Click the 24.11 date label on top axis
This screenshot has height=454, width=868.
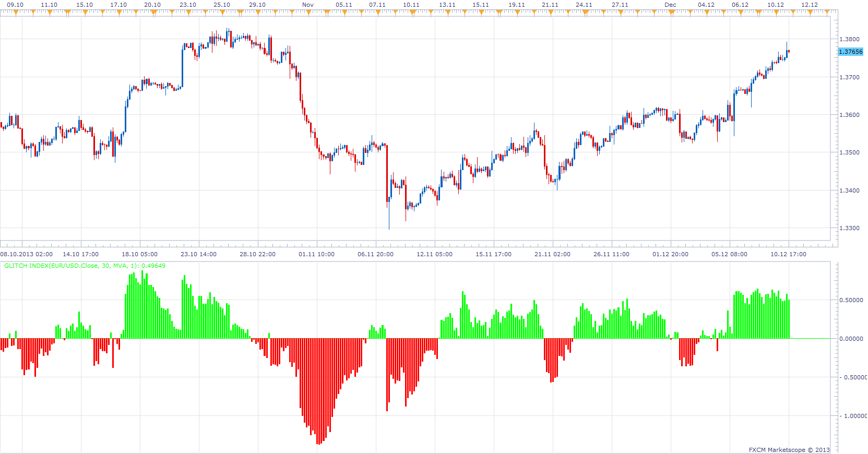click(x=584, y=5)
